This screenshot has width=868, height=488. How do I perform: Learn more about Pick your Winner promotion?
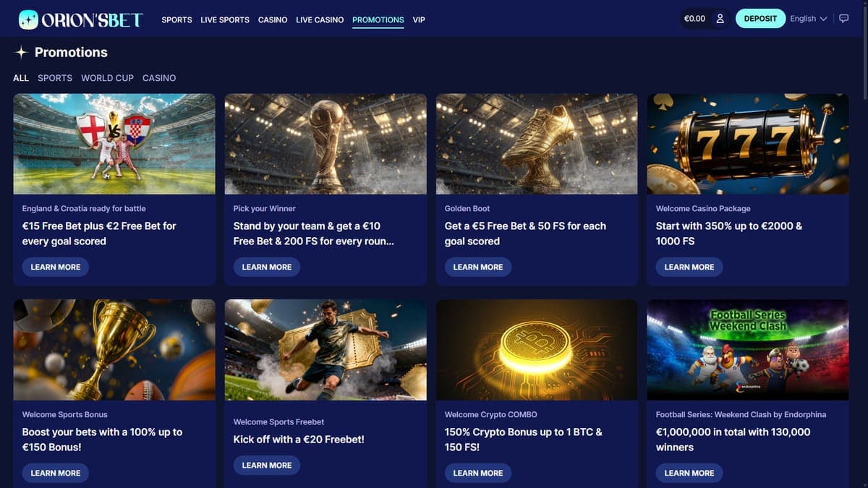point(267,267)
